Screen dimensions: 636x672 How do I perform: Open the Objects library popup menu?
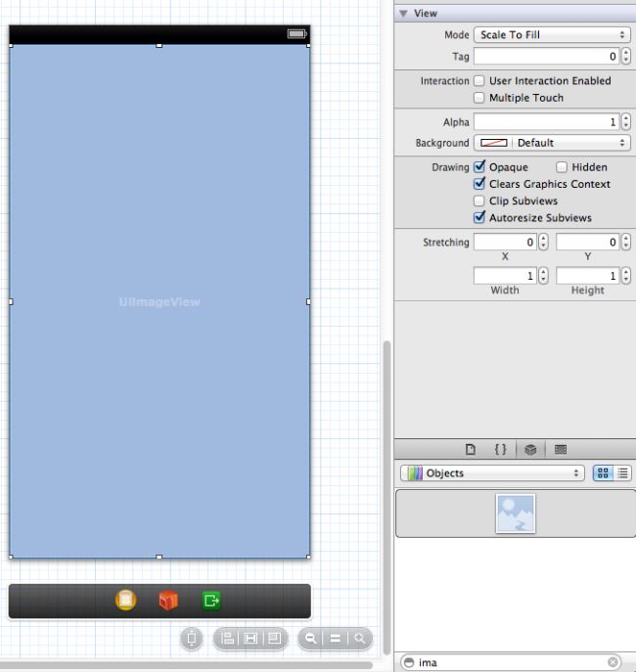(492, 472)
